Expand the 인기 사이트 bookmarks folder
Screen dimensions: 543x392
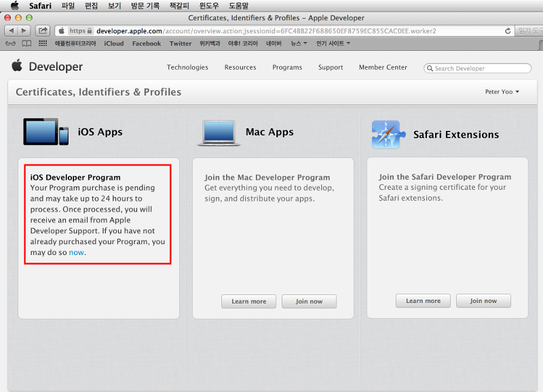(333, 43)
